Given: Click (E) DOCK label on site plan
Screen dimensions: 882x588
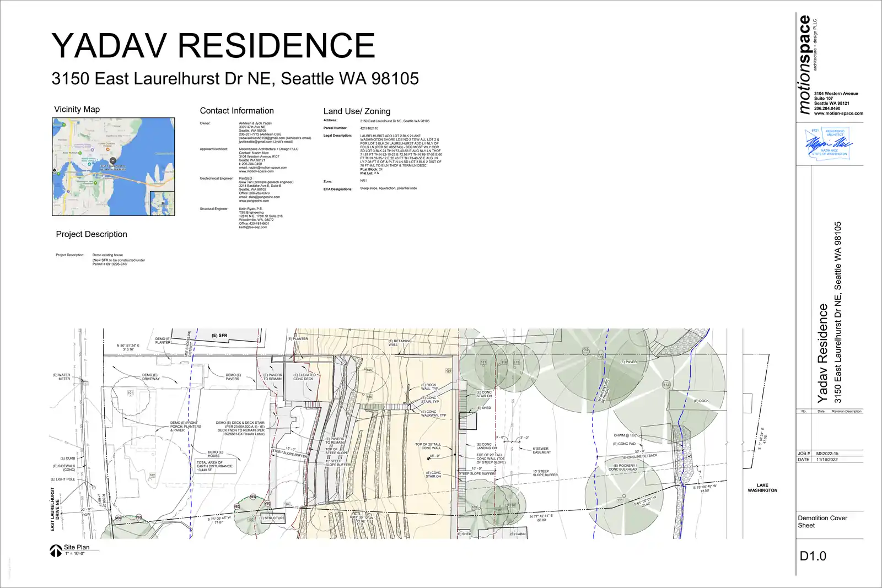Looking at the screenshot, I should pyautogui.click(x=701, y=401).
